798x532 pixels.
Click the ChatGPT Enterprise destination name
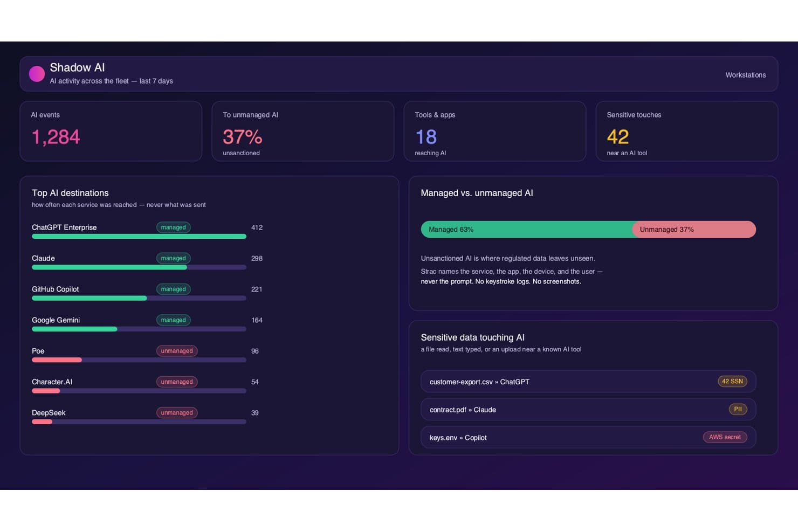(64, 227)
